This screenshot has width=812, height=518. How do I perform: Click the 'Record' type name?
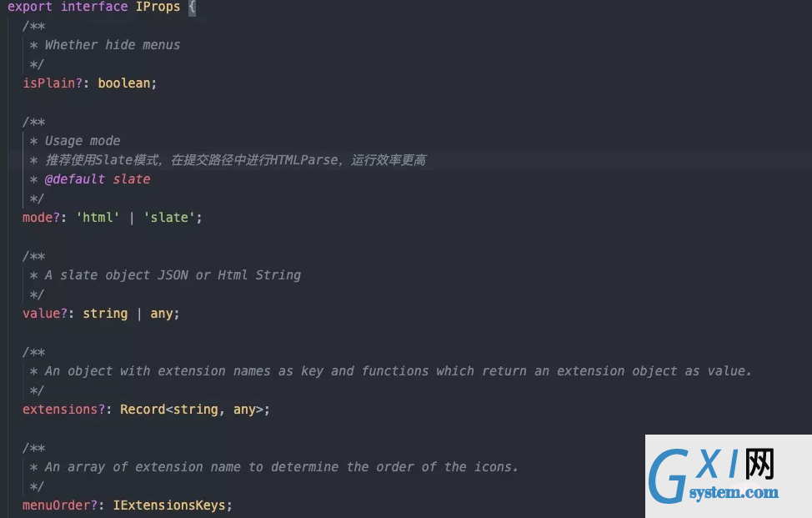point(143,410)
